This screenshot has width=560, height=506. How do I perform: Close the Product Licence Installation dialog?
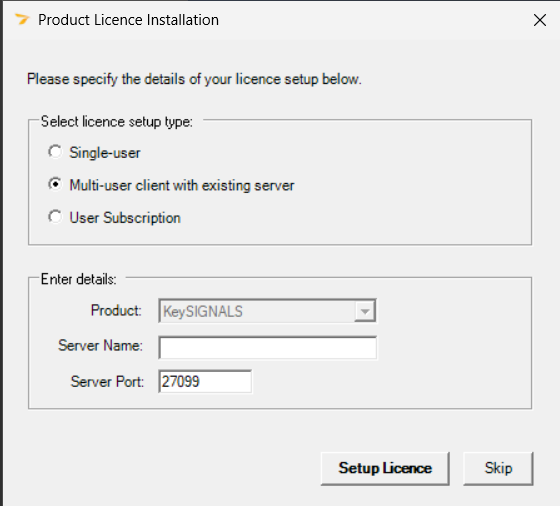pos(540,20)
